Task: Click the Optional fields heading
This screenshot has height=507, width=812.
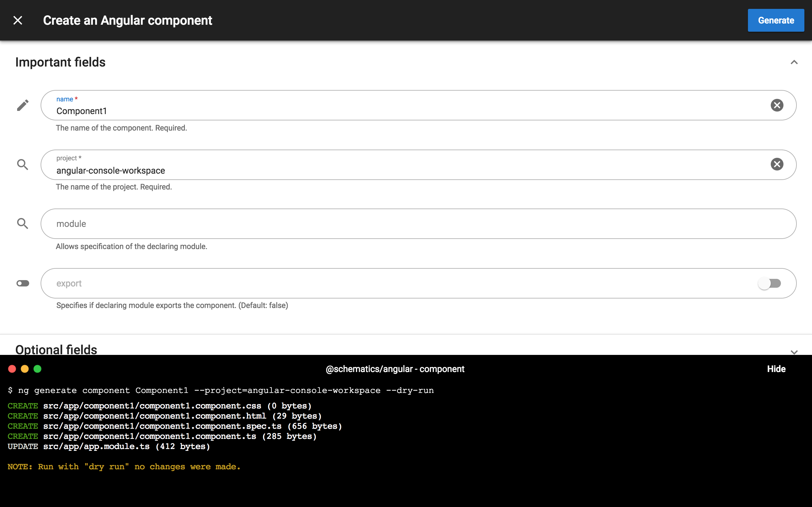Action: coord(56,350)
